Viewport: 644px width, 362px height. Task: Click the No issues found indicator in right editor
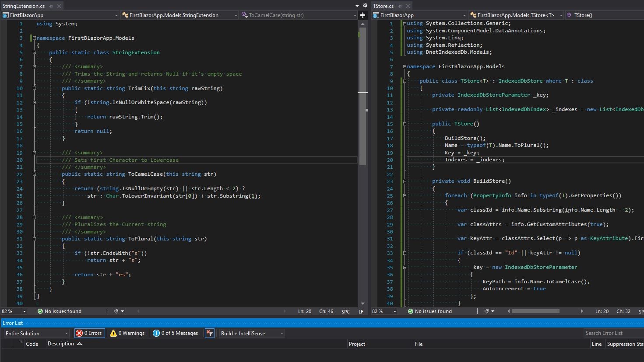pyautogui.click(x=430, y=311)
